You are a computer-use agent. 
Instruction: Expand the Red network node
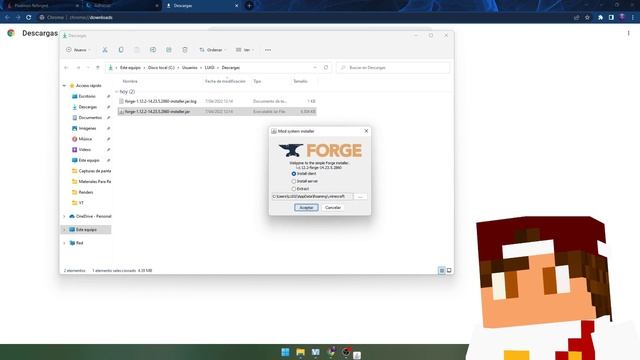click(x=64, y=243)
